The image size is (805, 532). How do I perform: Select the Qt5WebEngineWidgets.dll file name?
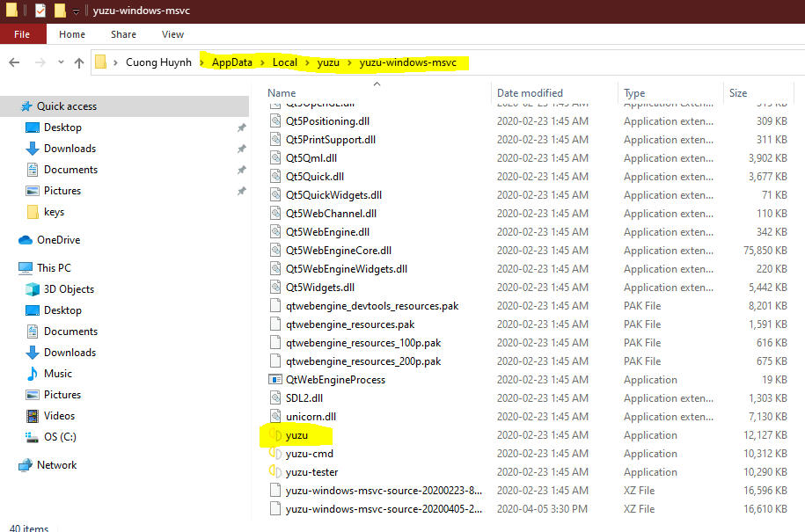point(347,269)
